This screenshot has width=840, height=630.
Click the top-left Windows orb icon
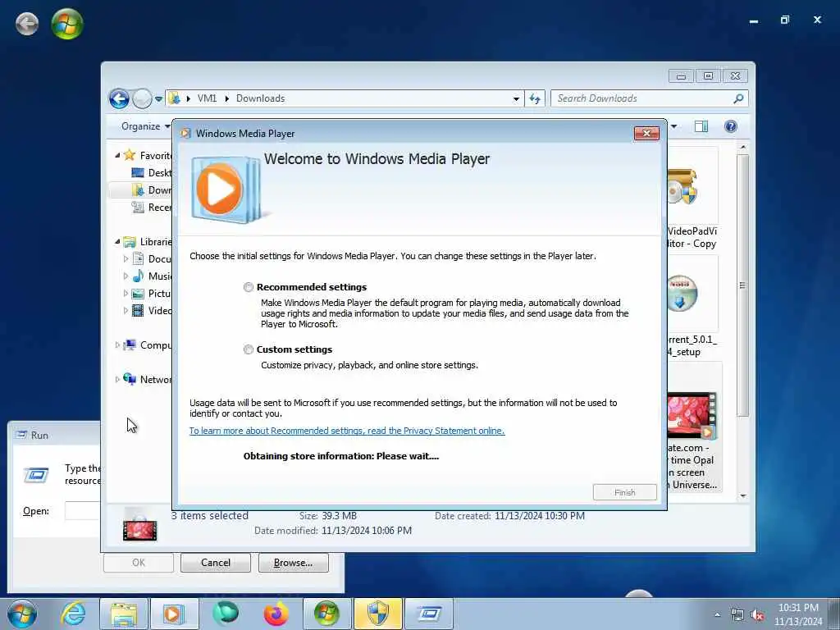(67, 24)
